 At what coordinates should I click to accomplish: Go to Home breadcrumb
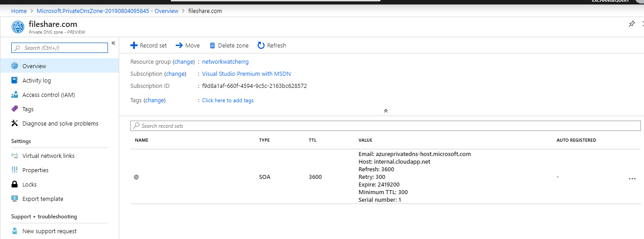pos(19,11)
